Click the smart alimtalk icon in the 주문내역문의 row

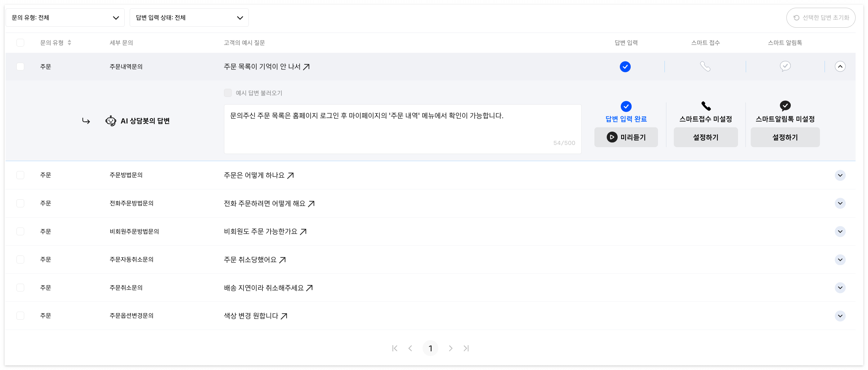pos(785,66)
